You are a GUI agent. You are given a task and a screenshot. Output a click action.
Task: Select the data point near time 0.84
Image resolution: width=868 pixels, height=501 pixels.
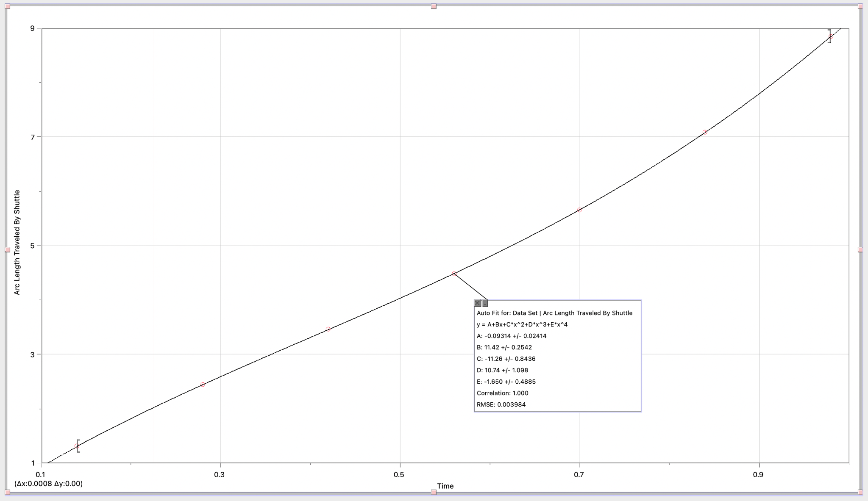705,132
